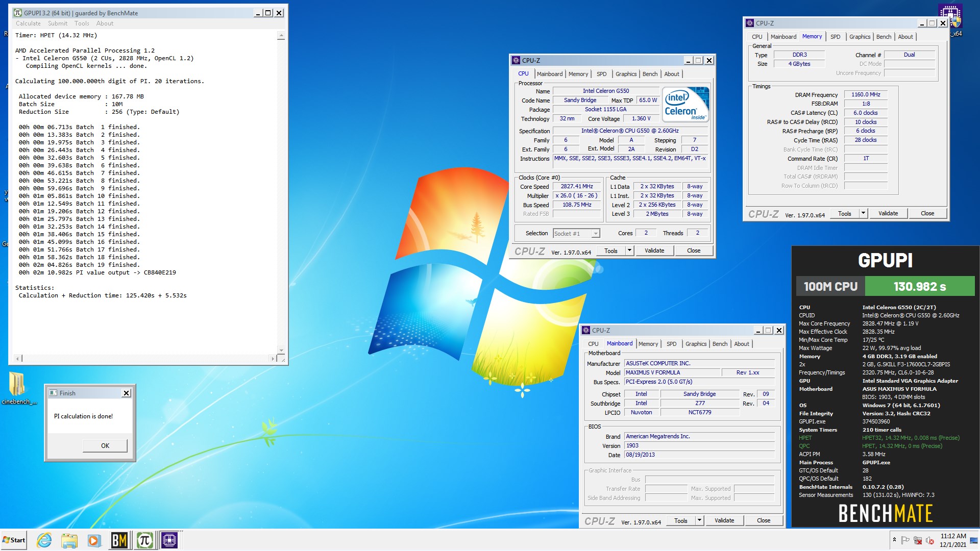Switch to CPU-Z taskbar icon

(169, 540)
